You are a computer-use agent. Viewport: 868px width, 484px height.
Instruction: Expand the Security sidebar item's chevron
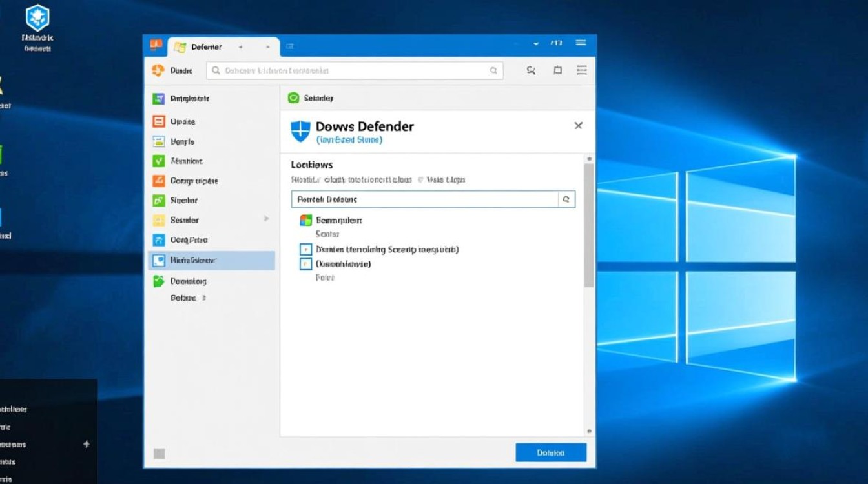tap(267, 220)
